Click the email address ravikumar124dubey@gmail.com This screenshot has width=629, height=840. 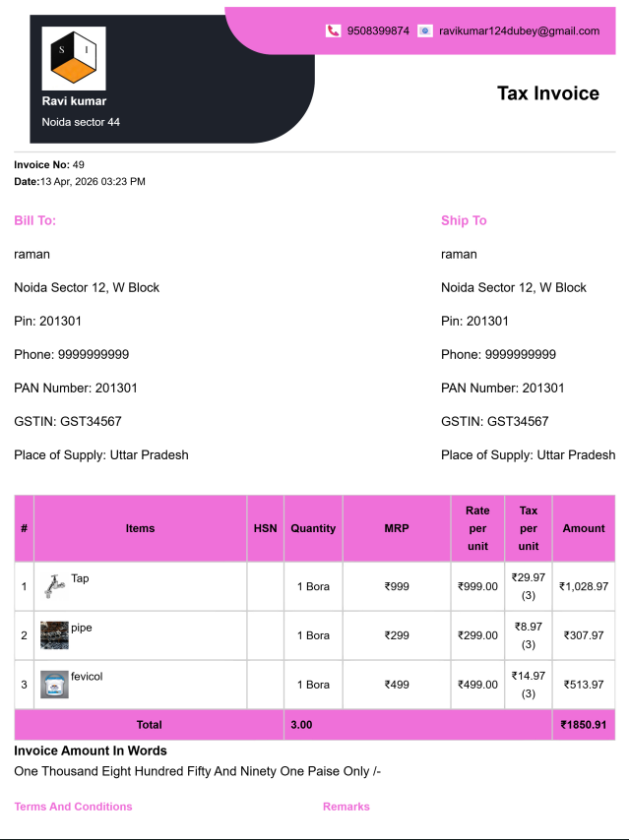519,30
